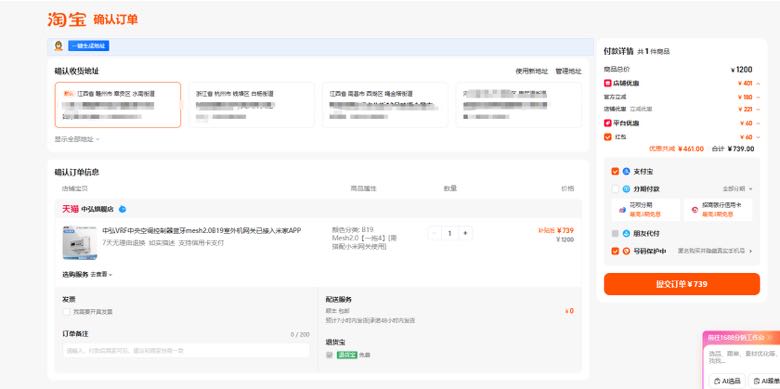Open the 全部分期 dropdown
The height and width of the screenshot is (389, 780).
[x=737, y=189]
